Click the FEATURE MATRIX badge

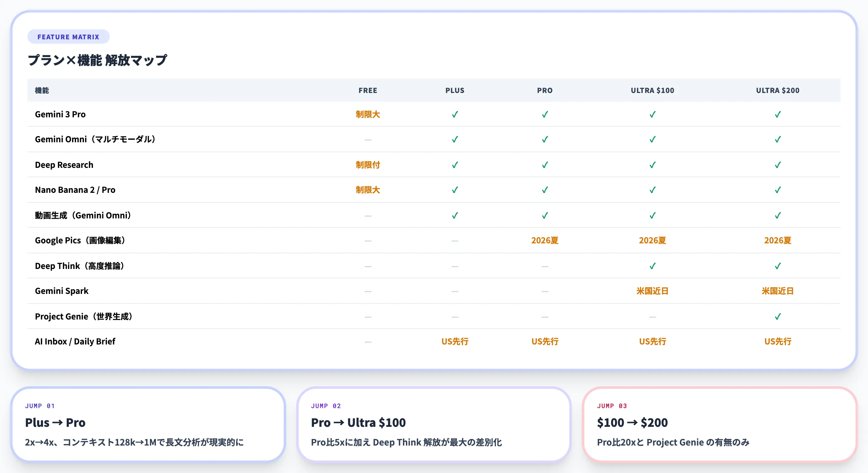pyautogui.click(x=68, y=37)
